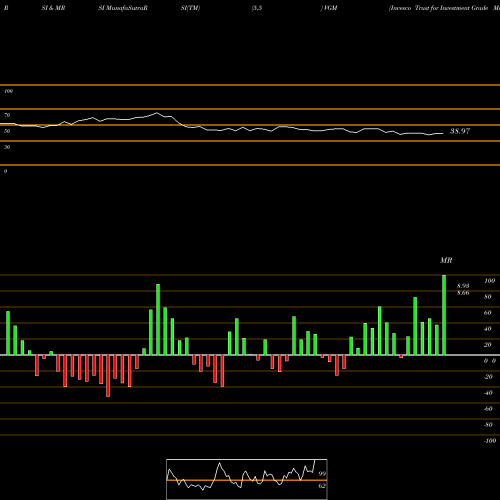
Task: Click the MR axis label 20
Action: click(488, 345)
